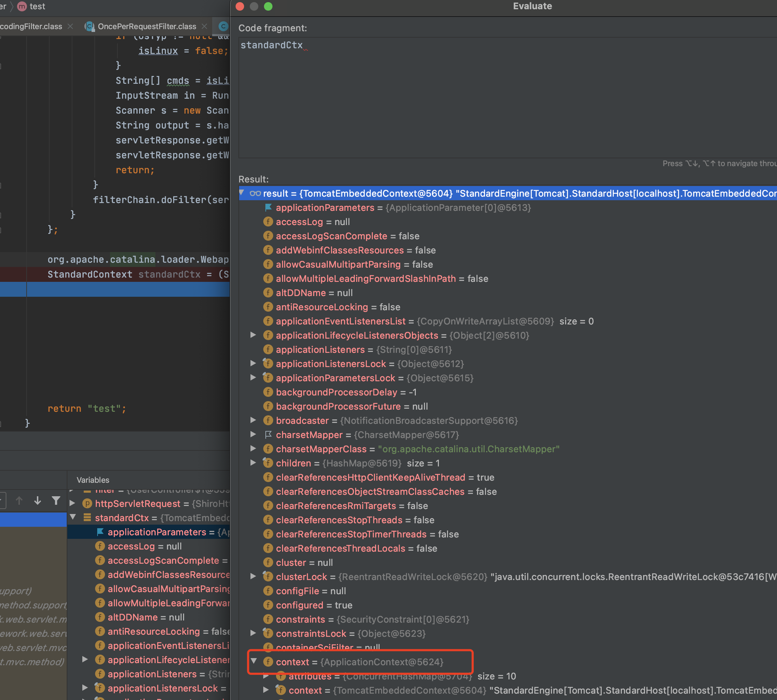Click the field icon of accessLogScanComplete = false in the Result tree
The height and width of the screenshot is (700, 777).
[x=268, y=236]
